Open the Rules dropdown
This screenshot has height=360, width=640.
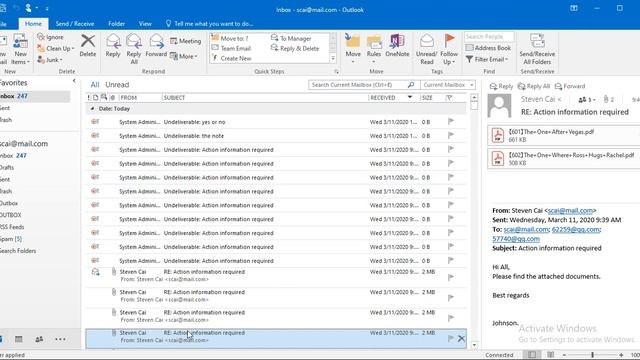click(x=373, y=49)
